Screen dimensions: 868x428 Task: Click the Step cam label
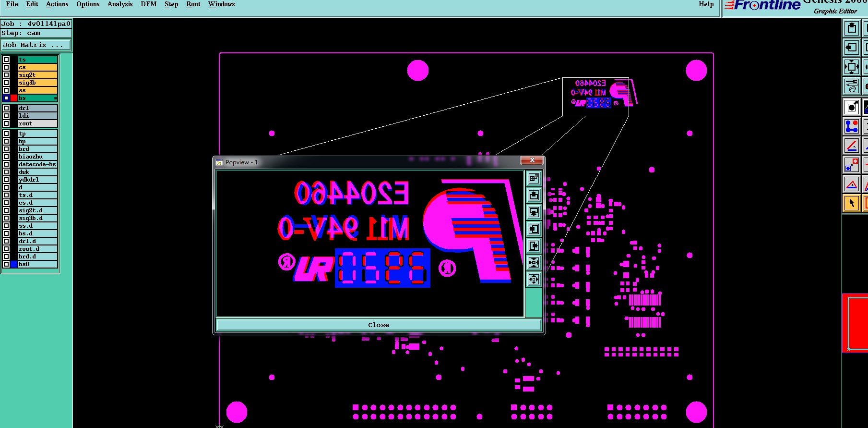[36, 33]
